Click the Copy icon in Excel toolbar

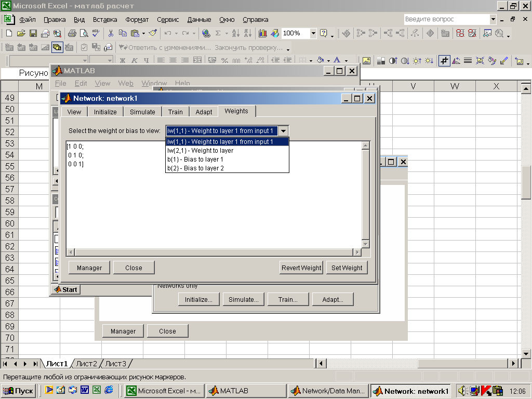[x=123, y=33]
